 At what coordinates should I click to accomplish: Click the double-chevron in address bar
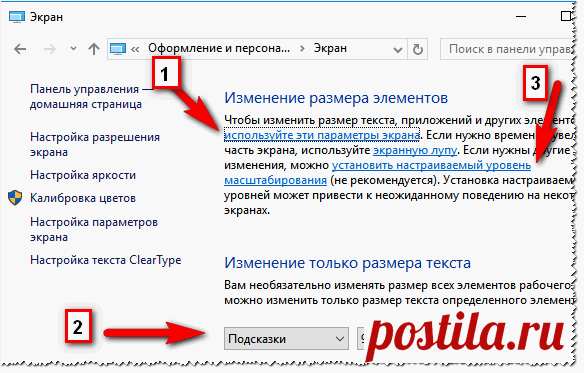[135, 49]
